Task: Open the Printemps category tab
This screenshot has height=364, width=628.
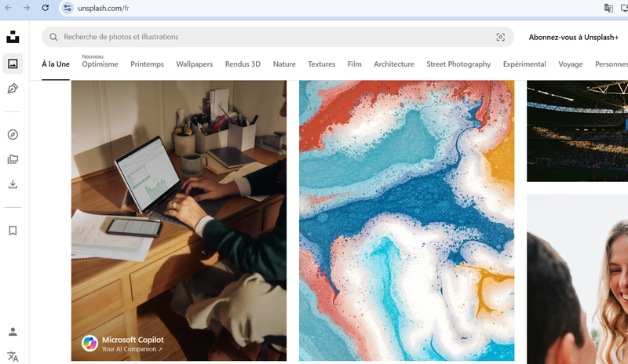Action: (x=147, y=64)
